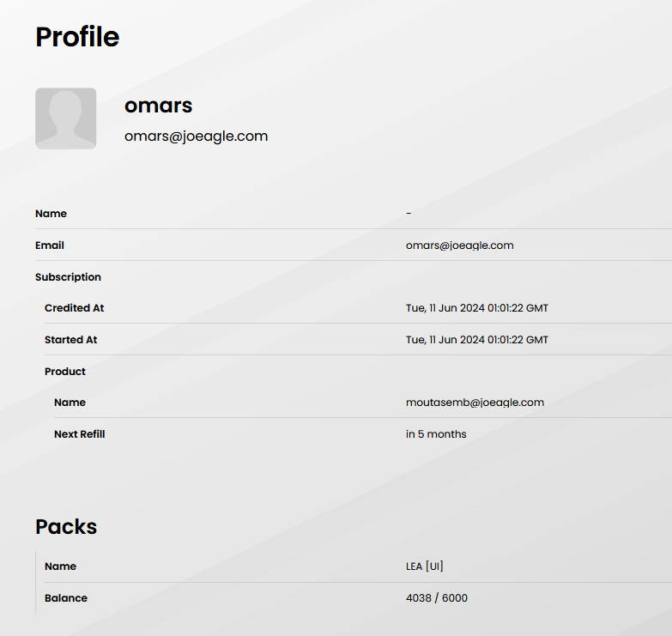Click the Packs section heading
Screen dimensions: 672x636
point(66,526)
